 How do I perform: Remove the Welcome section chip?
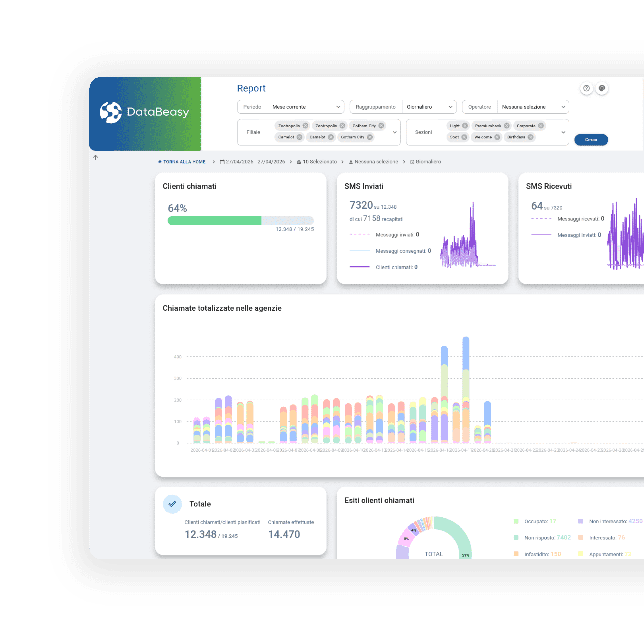click(x=497, y=137)
